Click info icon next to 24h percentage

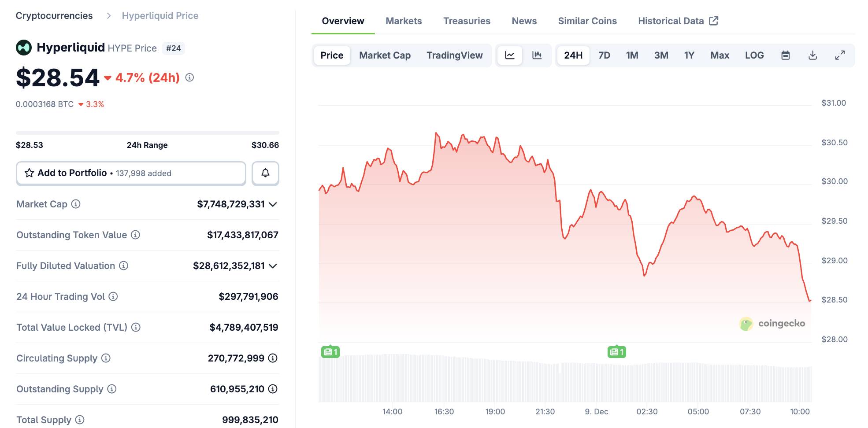click(189, 77)
